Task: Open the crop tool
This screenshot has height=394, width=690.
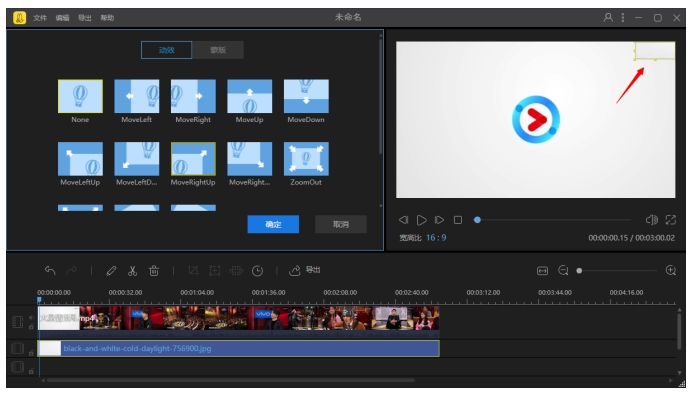Action: click(193, 271)
